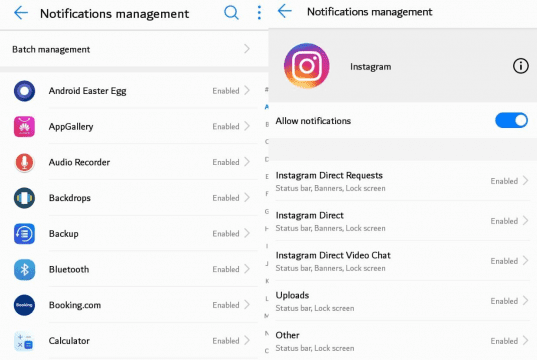The image size is (537, 360).
Task: Select the AppGallery icon
Action: tap(24, 127)
